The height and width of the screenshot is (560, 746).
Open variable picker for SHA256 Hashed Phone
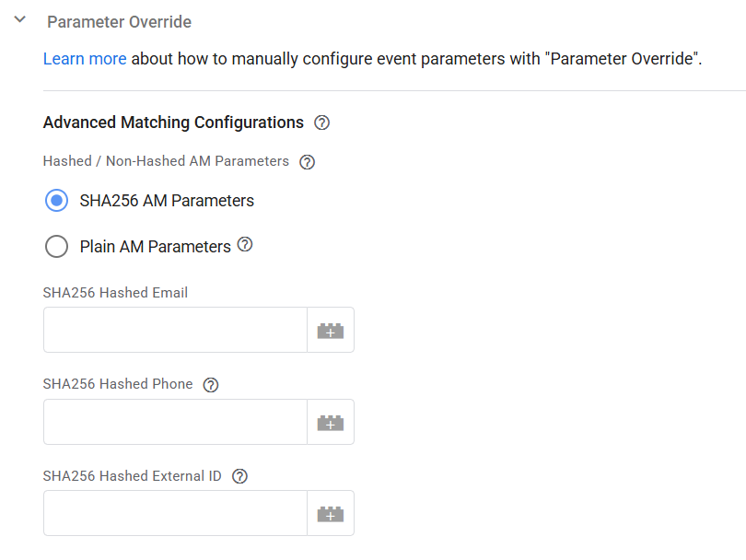[x=331, y=422]
